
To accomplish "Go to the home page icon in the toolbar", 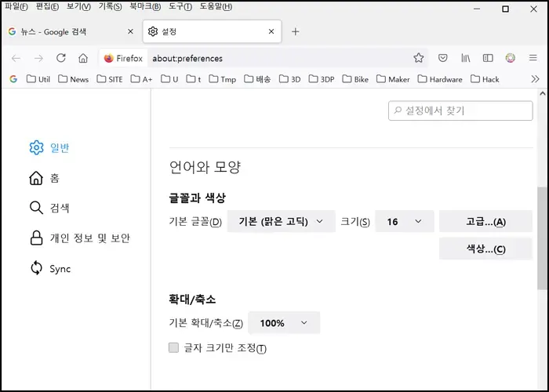I will point(83,58).
